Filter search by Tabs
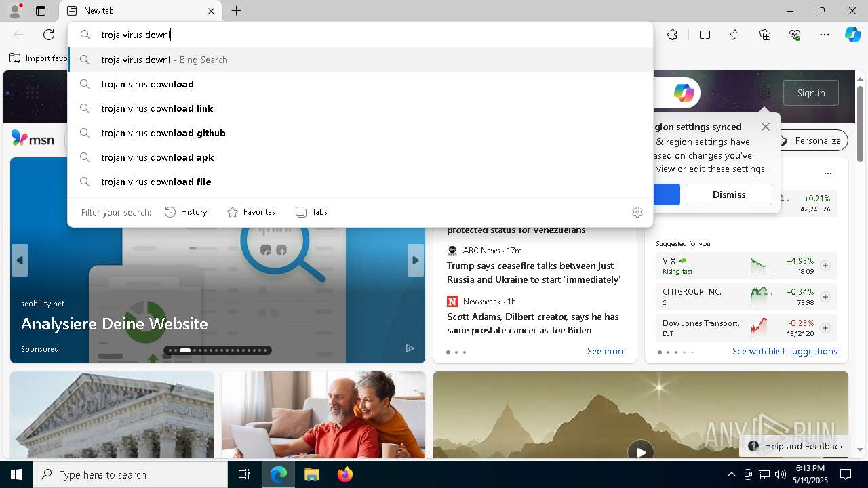The image size is (868, 488). pyautogui.click(x=311, y=212)
